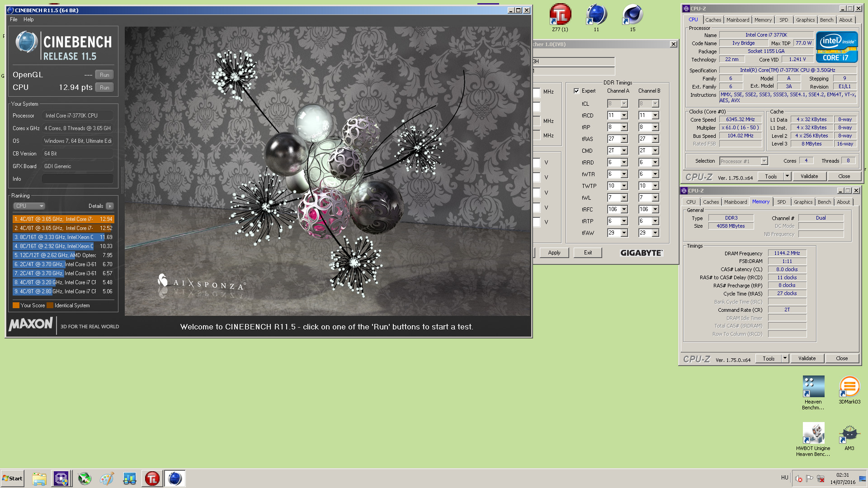Run the OpenGL test
Screen dimensions: 868x488
pos(104,75)
